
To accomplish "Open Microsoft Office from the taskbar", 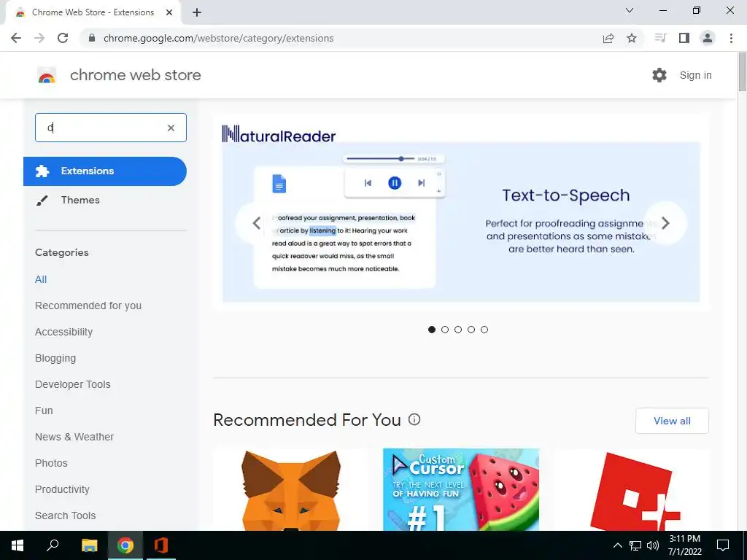I will click(161, 545).
